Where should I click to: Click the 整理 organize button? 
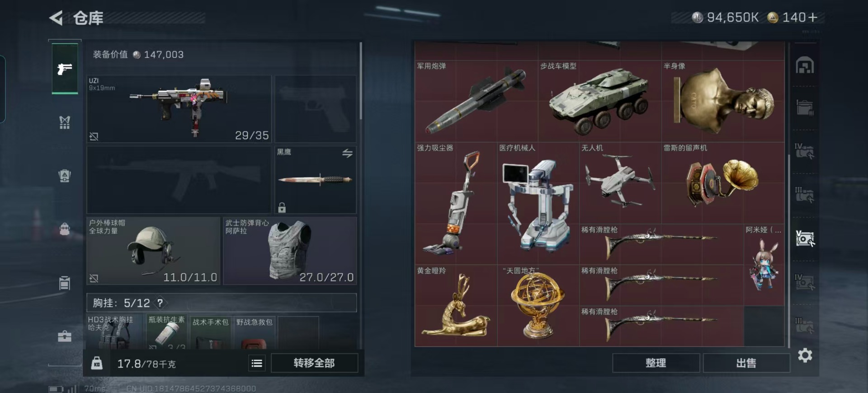656,363
